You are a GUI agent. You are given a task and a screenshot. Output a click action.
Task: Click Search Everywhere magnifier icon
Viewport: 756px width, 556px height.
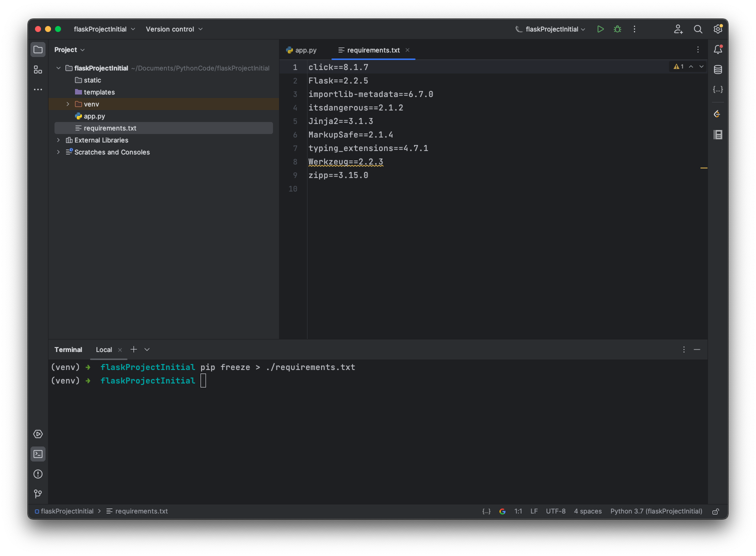698,29
